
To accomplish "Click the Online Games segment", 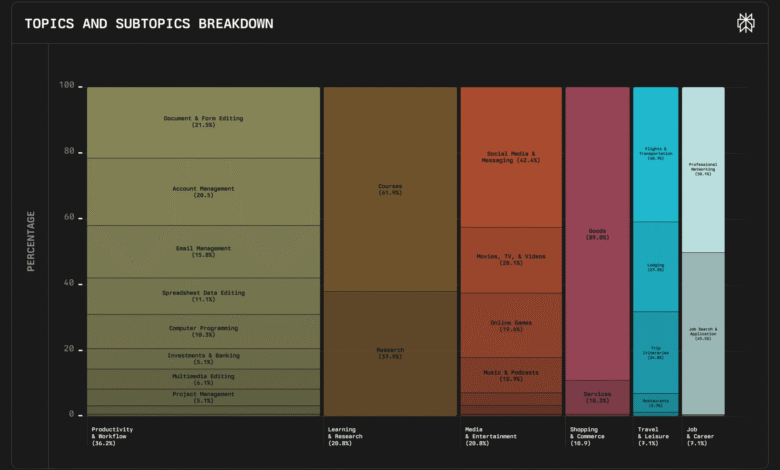I will coord(510,325).
